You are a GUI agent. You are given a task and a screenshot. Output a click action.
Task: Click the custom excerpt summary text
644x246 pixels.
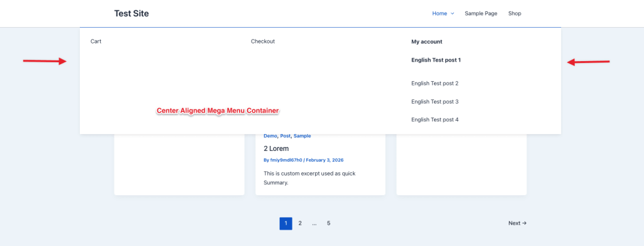[309, 178]
